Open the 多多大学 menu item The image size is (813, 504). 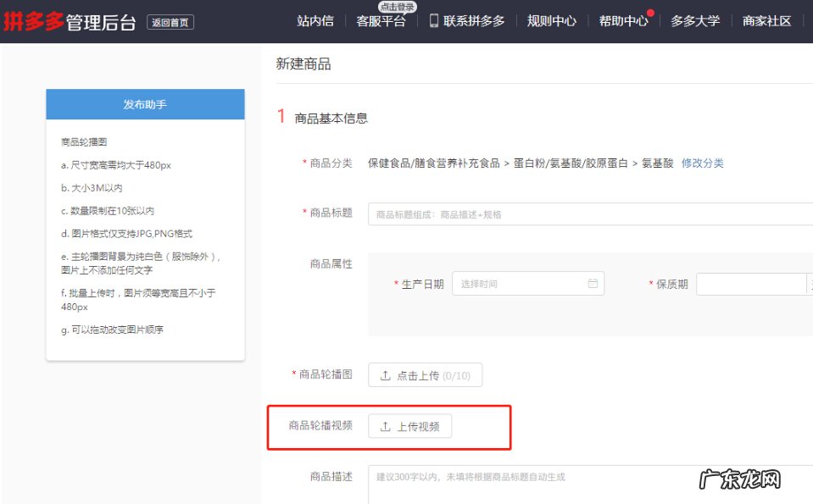694,20
